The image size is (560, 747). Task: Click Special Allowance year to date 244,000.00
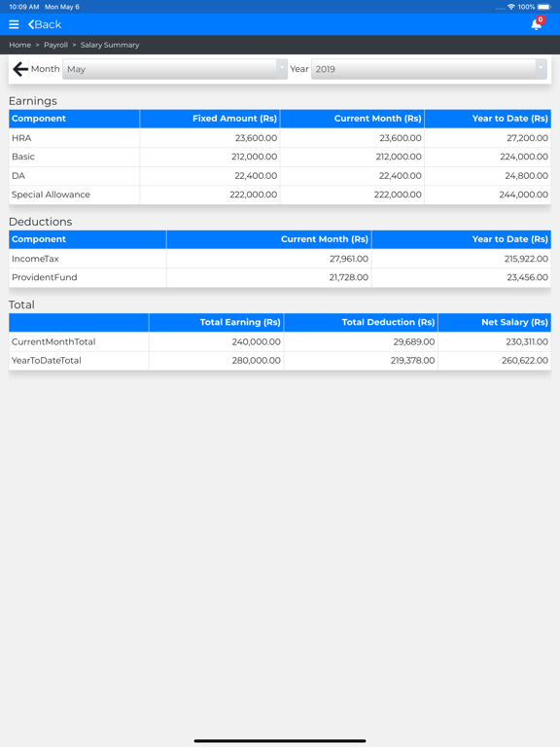(523, 195)
